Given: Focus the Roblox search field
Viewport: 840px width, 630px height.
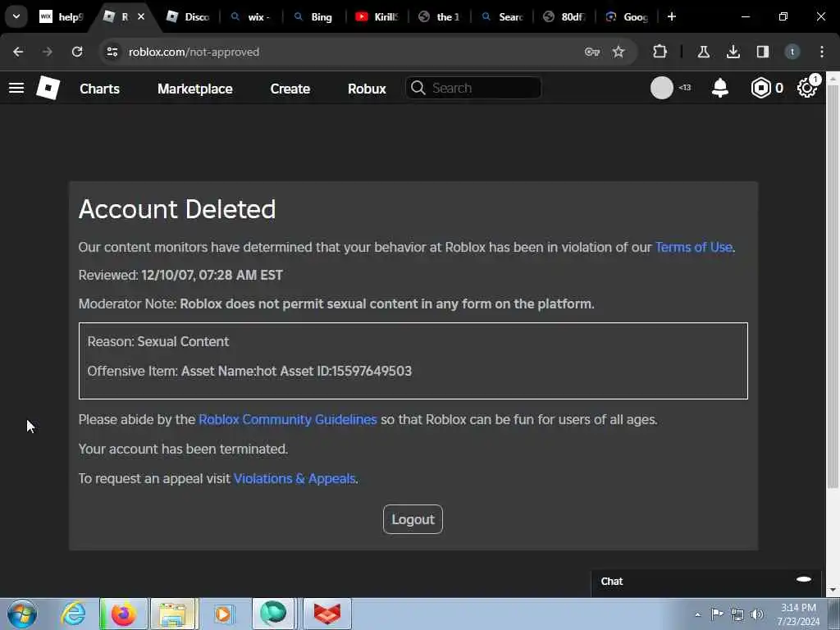Looking at the screenshot, I should [x=473, y=88].
